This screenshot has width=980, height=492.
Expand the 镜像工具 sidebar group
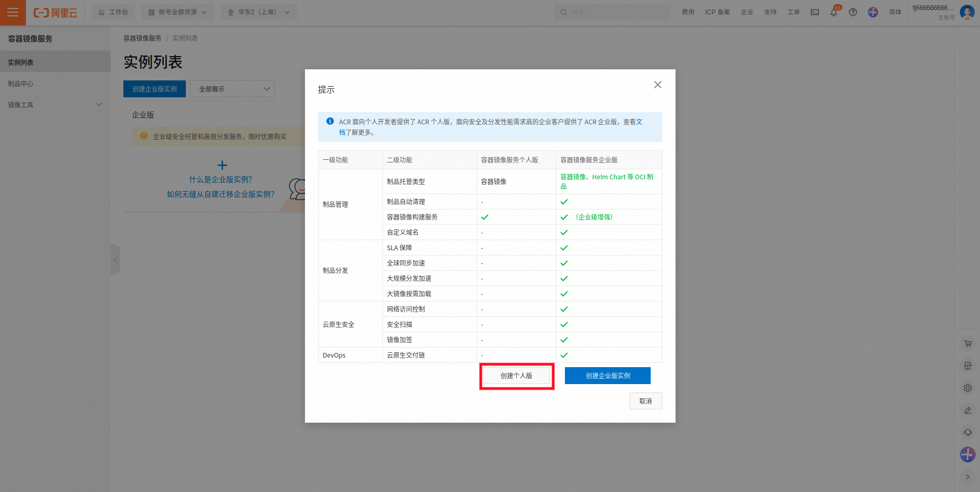[x=55, y=105]
